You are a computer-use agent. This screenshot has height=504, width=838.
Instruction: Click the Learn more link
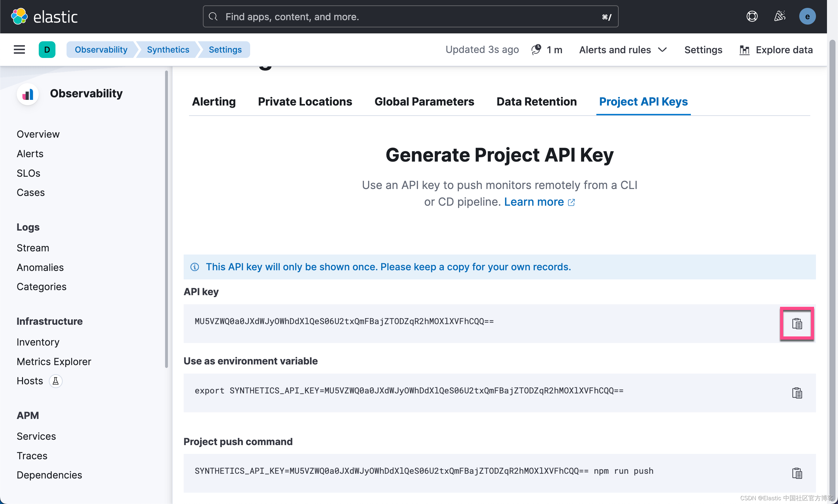pos(539,202)
